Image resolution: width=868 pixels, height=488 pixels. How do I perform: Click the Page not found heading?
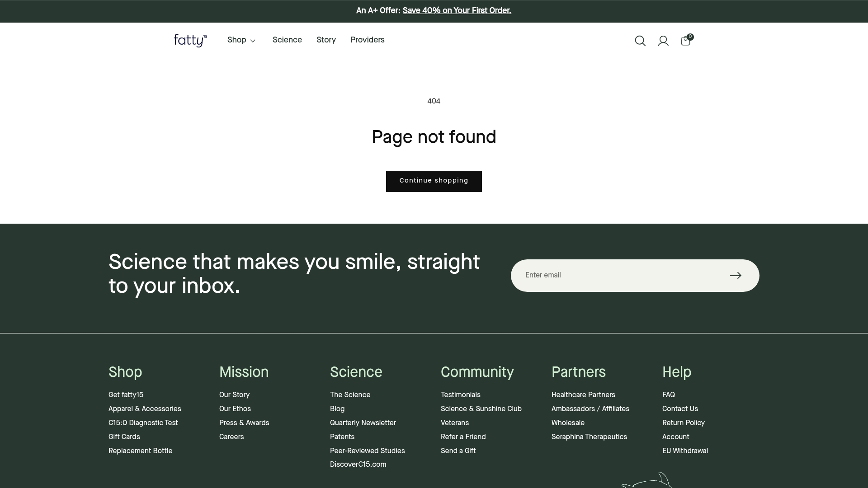pos(434,137)
